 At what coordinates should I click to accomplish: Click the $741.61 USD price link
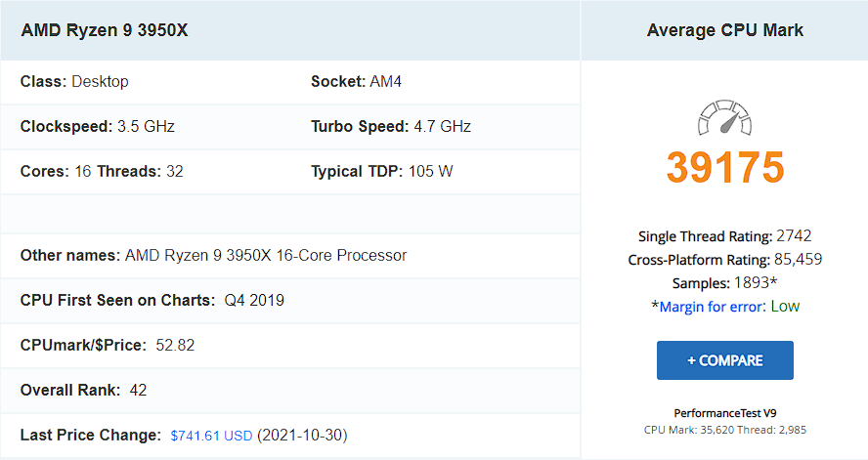coord(211,435)
